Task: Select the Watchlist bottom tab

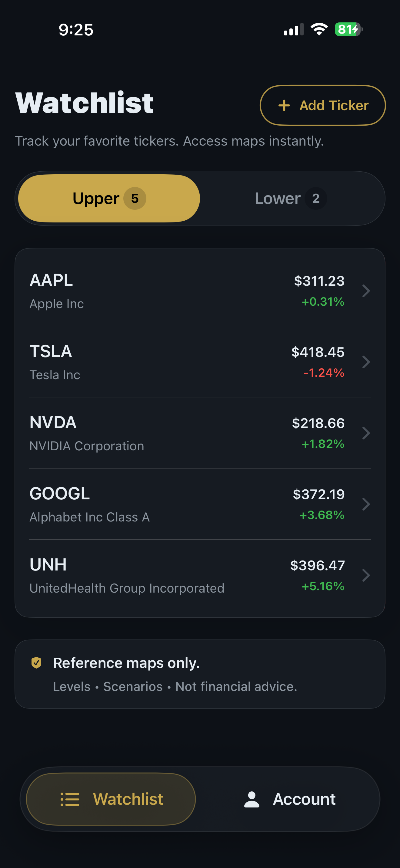Action: (x=111, y=799)
